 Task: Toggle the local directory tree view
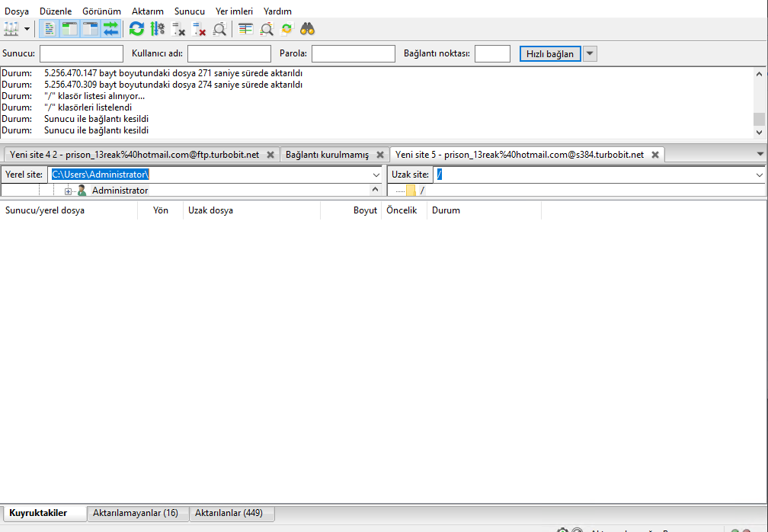70,29
